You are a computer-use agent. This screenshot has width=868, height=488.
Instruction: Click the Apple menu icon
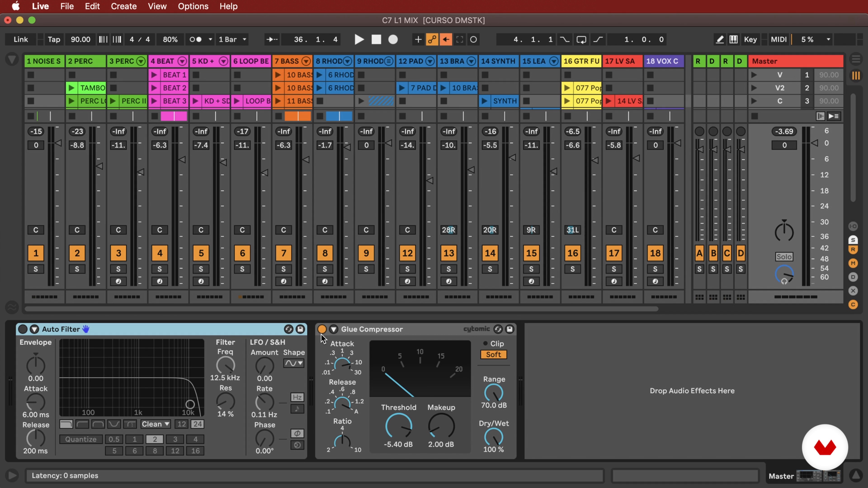(16, 6)
